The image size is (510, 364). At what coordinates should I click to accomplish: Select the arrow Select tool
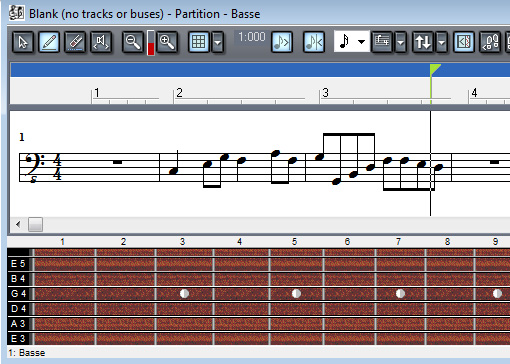[23, 42]
